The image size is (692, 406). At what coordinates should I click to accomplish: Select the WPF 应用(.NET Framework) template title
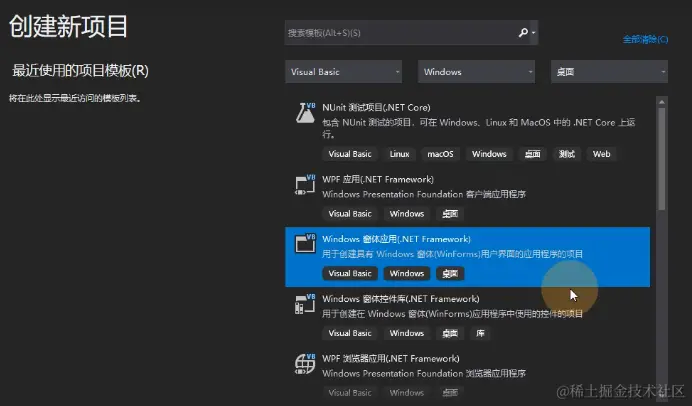click(378, 180)
